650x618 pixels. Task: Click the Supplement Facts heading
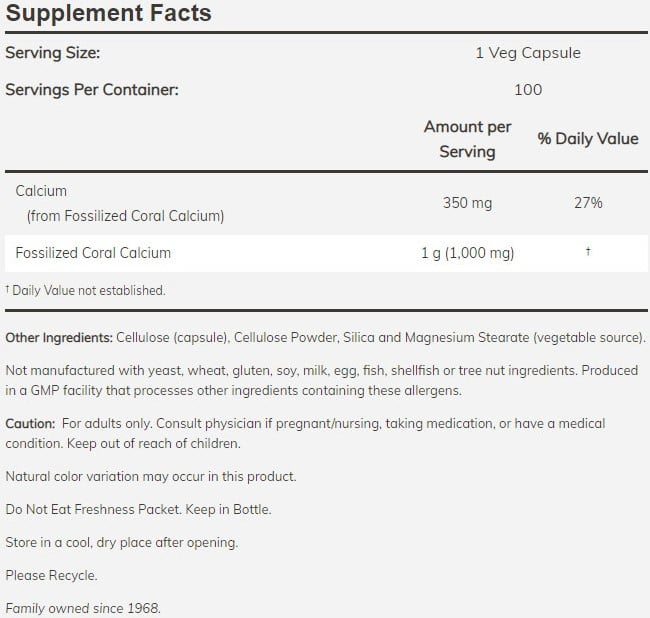click(x=108, y=14)
